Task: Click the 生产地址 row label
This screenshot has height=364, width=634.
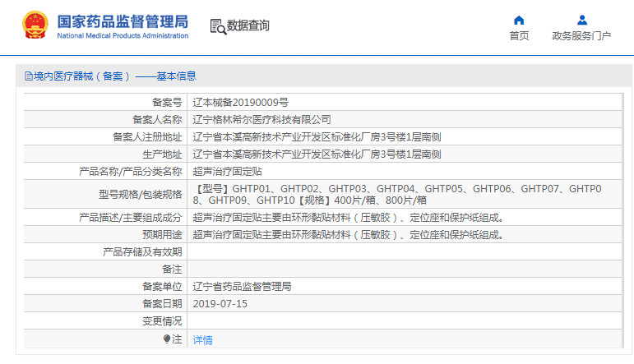Action: [162, 154]
